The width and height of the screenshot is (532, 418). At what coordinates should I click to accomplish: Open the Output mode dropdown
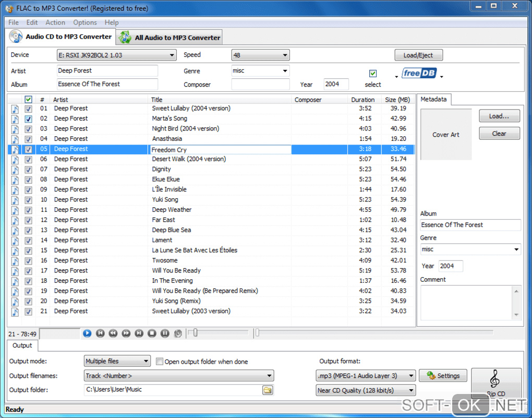pos(117,361)
